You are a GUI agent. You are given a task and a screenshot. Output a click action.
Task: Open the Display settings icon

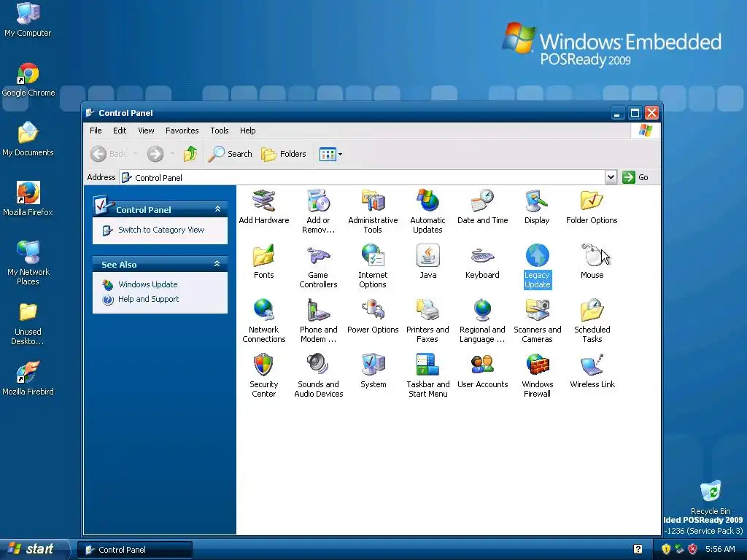537,207
